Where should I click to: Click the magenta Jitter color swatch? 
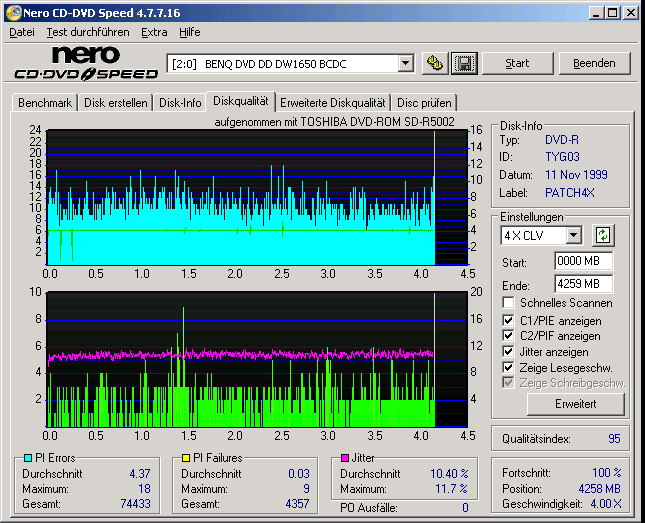coord(345,458)
